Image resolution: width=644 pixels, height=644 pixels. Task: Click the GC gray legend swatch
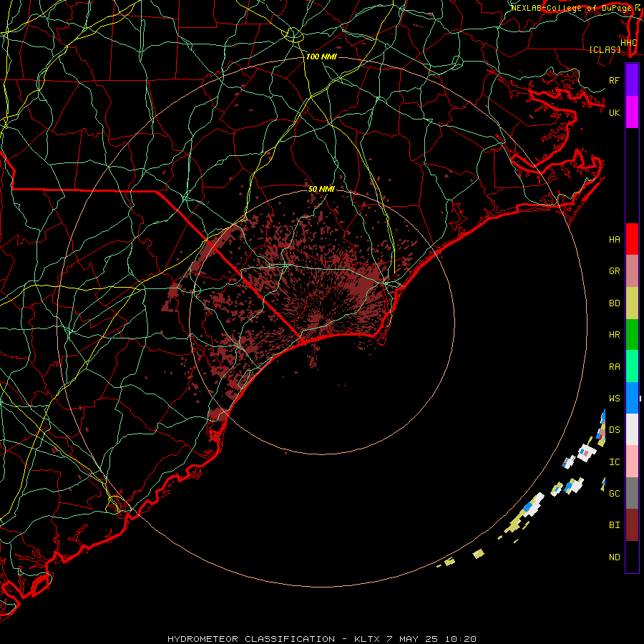(632, 493)
